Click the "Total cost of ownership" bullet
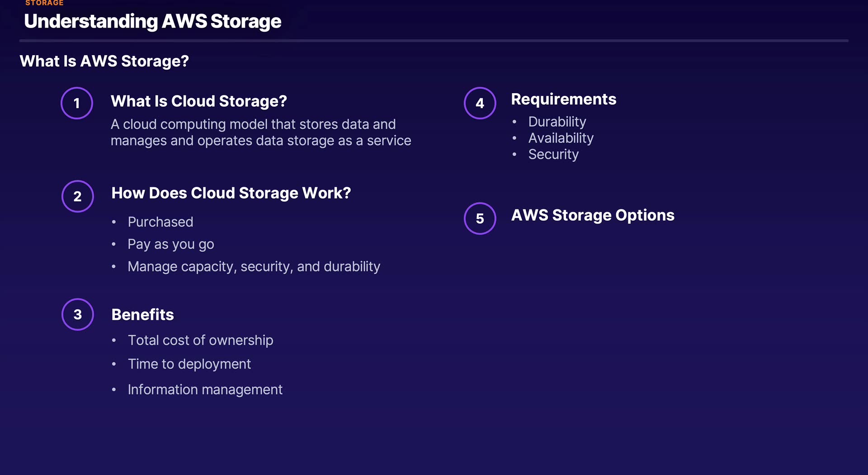The width and height of the screenshot is (868, 475). tap(200, 340)
